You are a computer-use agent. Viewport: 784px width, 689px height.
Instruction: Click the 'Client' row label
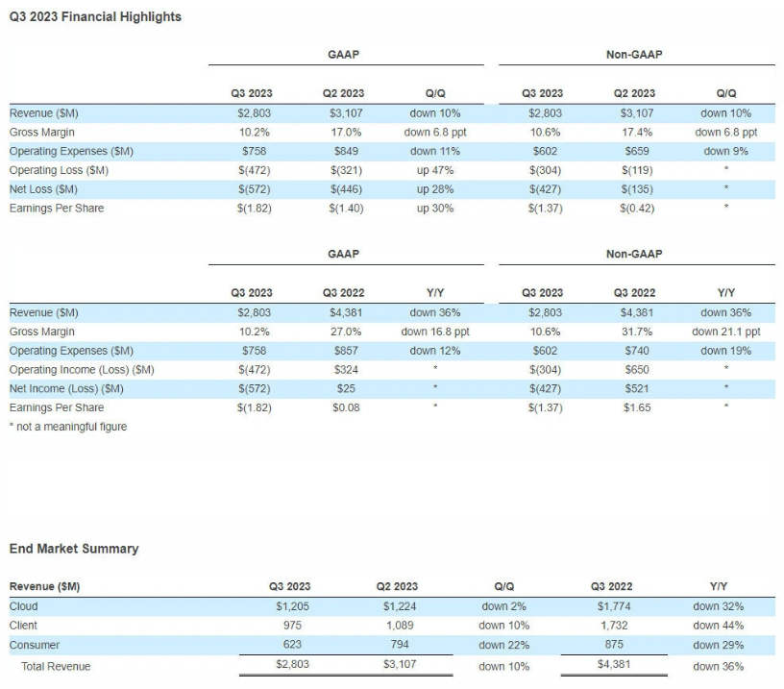tap(23, 625)
